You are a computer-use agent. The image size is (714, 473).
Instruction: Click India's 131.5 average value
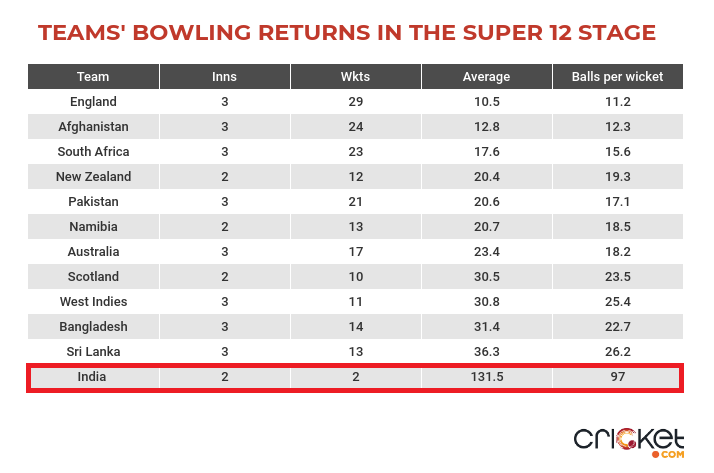[x=487, y=377]
